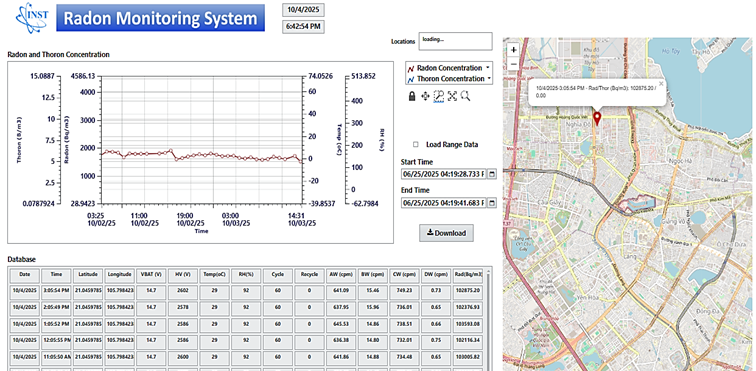Image resolution: width=756 pixels, height=371 pixels.
Task: Click the RH(%) column header
Action: [x=246, y=275]
